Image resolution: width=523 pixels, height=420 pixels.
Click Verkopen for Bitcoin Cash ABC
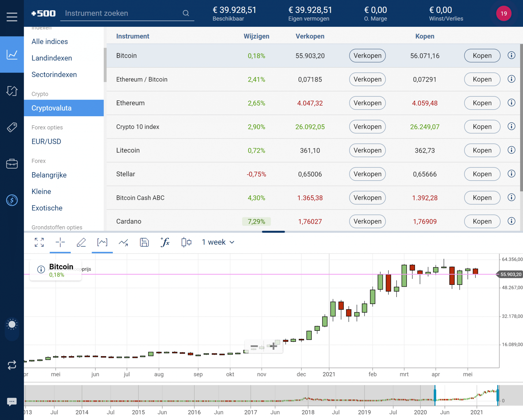coord(367,198)
